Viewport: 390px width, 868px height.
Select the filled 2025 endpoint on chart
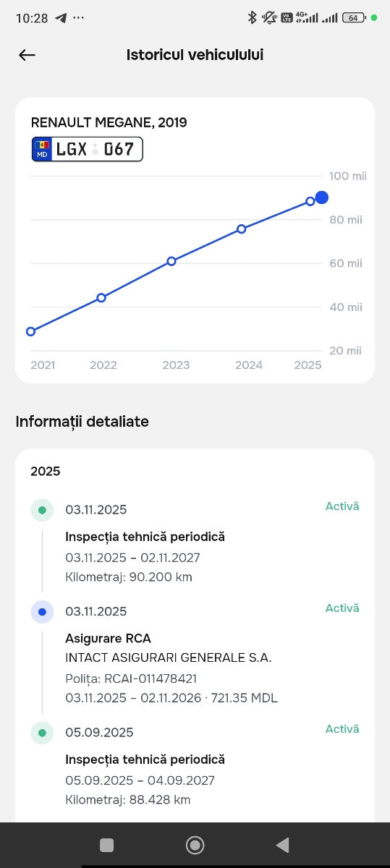pos(322,197)
